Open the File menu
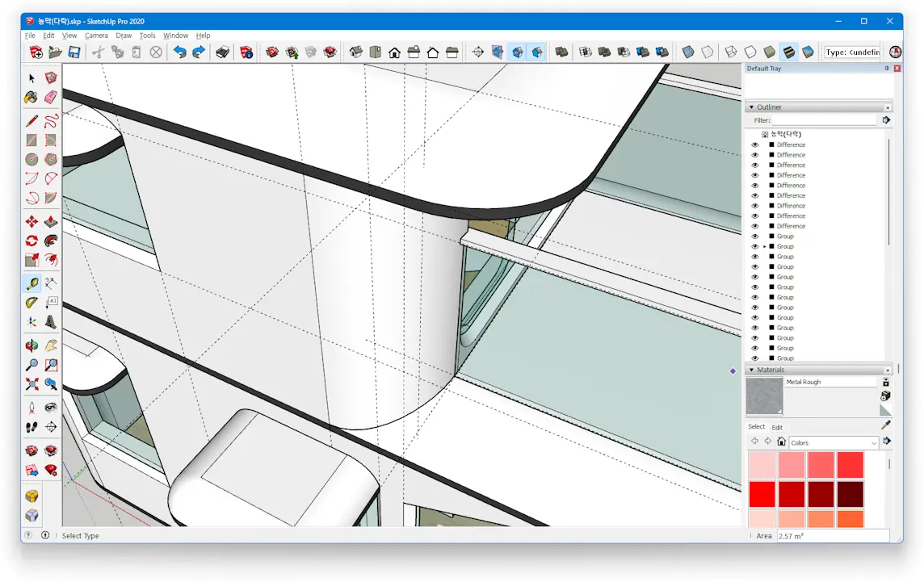Screen dimensions: 924x582 pyautogui.click(x=30, y=36)
